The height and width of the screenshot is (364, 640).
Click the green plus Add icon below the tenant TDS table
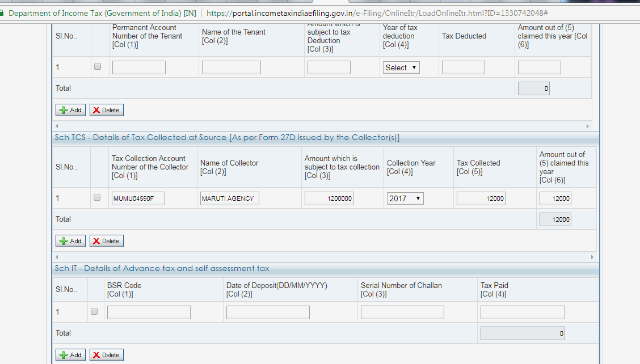(62, 109)
